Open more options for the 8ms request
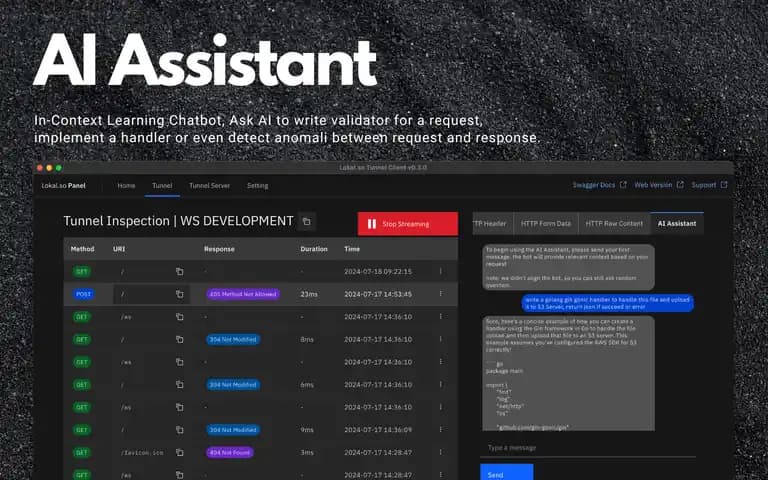Image resolution: width=768 pixels, height=480 pixels. 440,339
